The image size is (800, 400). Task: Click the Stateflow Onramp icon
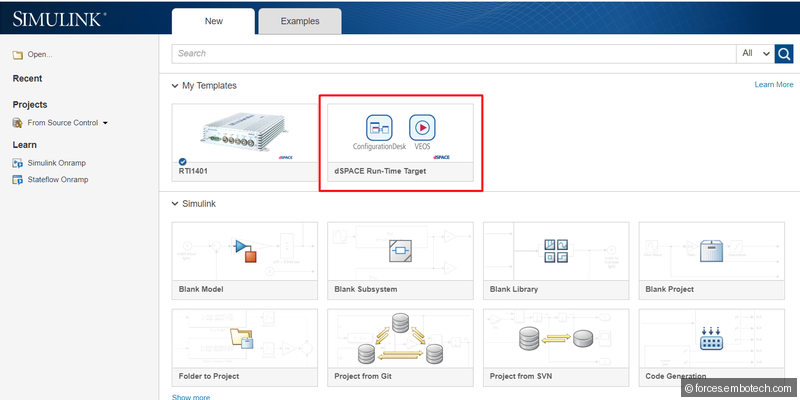coord(18,180)
